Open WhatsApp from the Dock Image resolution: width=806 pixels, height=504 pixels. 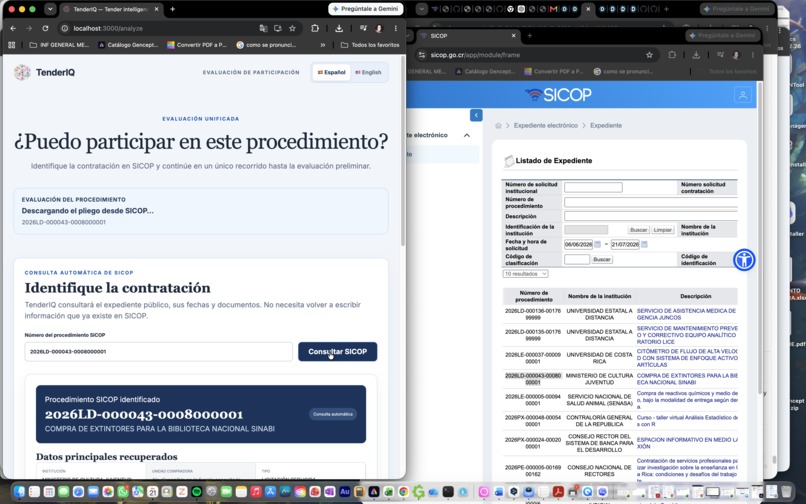(122, 492)
